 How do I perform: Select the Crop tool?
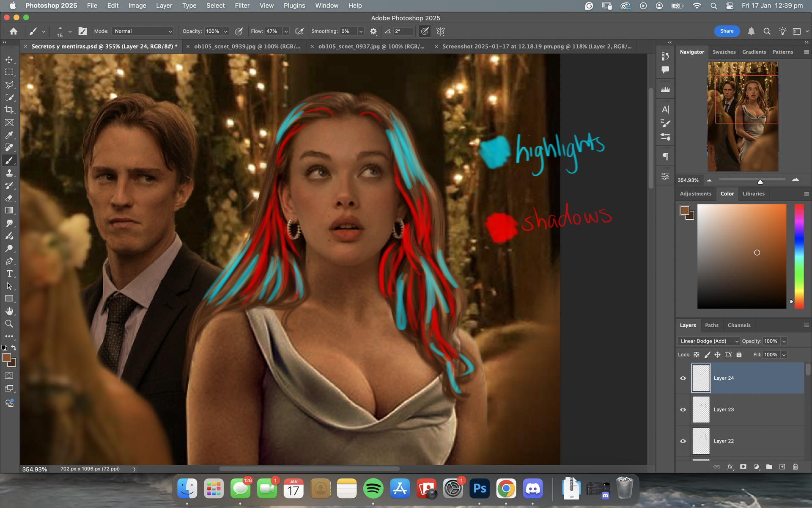tap(9, 110)
